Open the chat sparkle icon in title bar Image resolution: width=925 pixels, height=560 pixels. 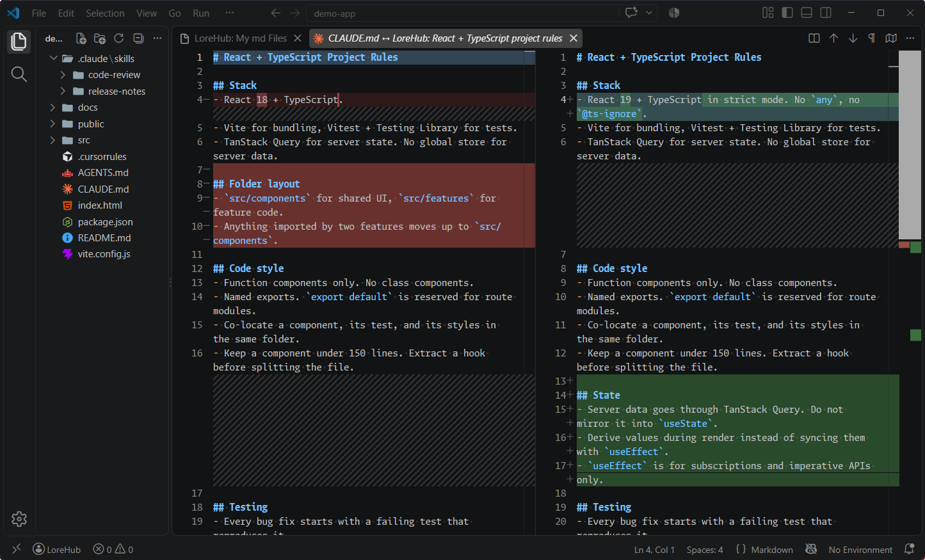[x=631, y=13]
